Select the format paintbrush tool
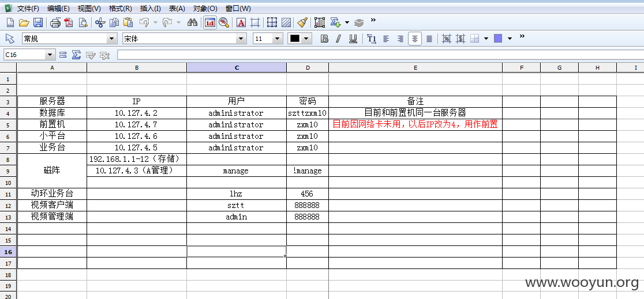644x299 pixels. [x=302, y=22]
